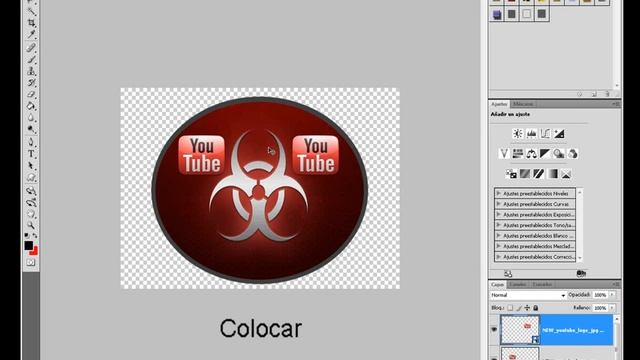Select the Pen tool
The height and width of the screenshot is (360, 640).
[x=31, y=142]
